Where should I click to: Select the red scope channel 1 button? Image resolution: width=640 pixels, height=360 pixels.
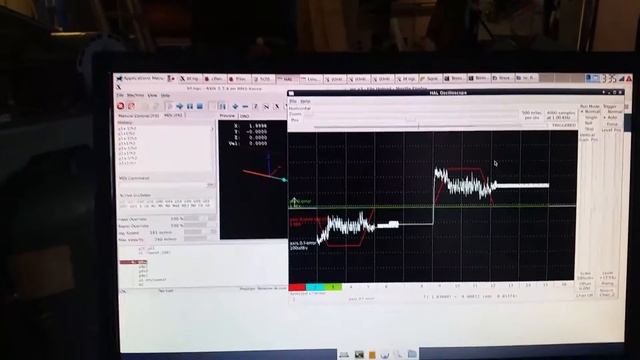297,287
